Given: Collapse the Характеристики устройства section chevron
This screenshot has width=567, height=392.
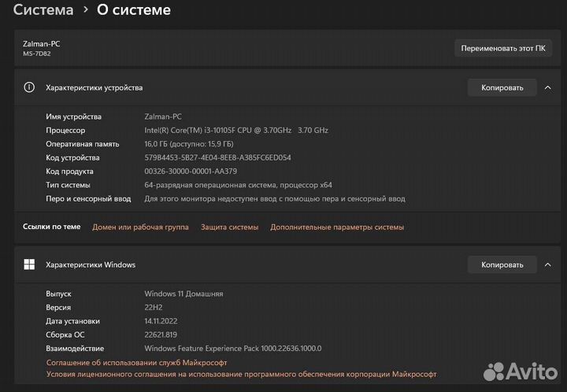Looking at the screenshot, I should coord(547,87).
